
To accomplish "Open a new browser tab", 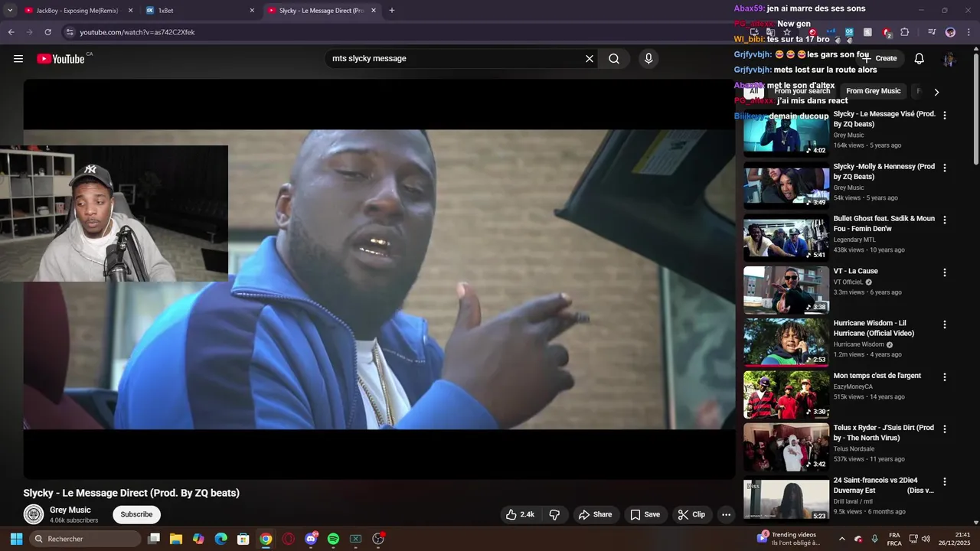I will pos(391,11).
